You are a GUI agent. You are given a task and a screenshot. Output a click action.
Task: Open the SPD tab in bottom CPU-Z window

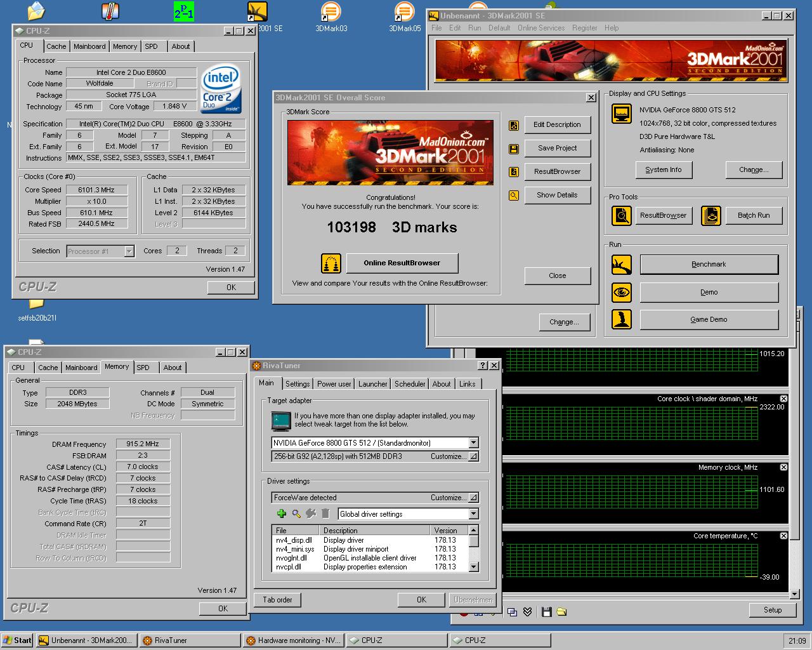(143, 368)
